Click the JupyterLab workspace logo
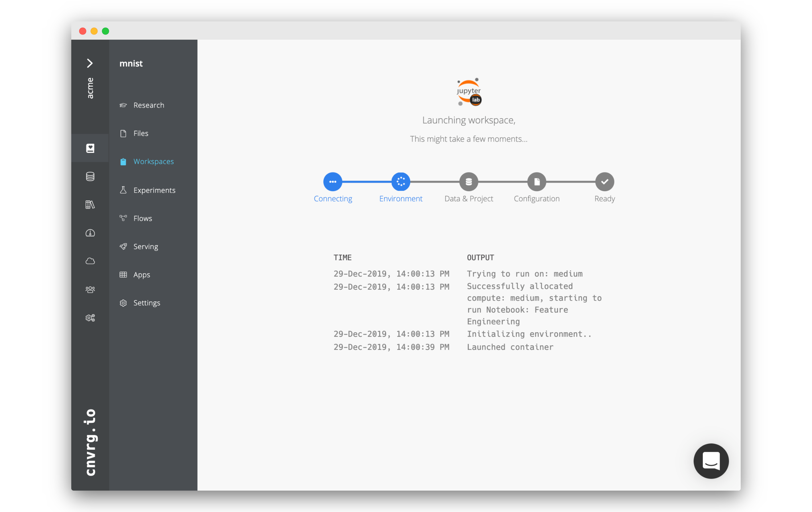 coord(469,91)
